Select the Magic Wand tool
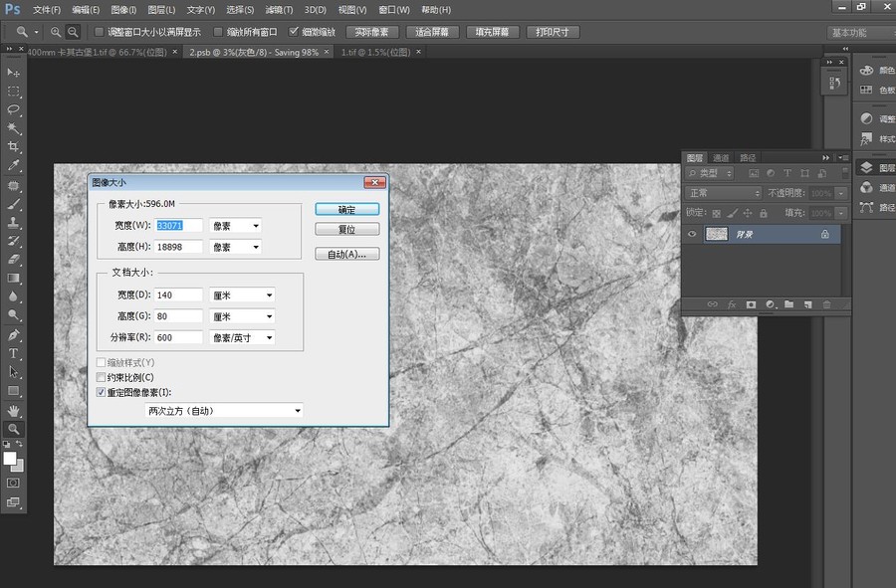The width and height of the screenshot is (896, 588). (x=13, y=128)
